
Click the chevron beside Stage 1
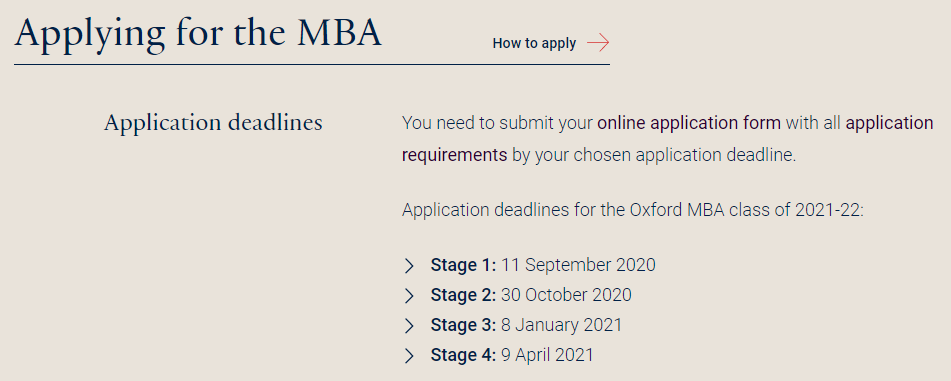409,266
